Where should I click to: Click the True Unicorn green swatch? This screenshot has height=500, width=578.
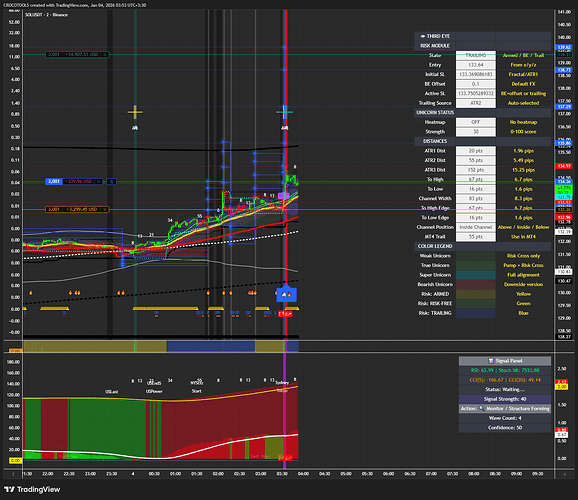476,265
